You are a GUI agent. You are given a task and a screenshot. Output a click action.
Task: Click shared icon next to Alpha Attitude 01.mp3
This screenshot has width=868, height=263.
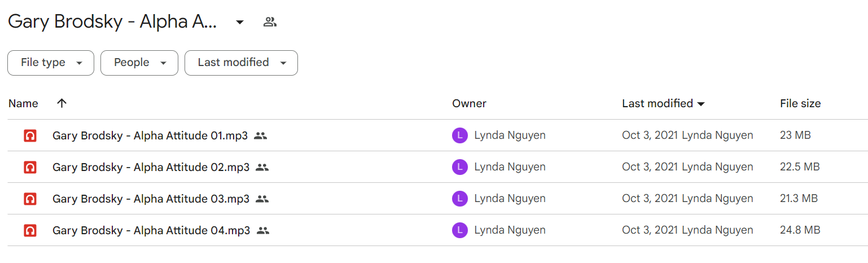(x=260, y=135)
